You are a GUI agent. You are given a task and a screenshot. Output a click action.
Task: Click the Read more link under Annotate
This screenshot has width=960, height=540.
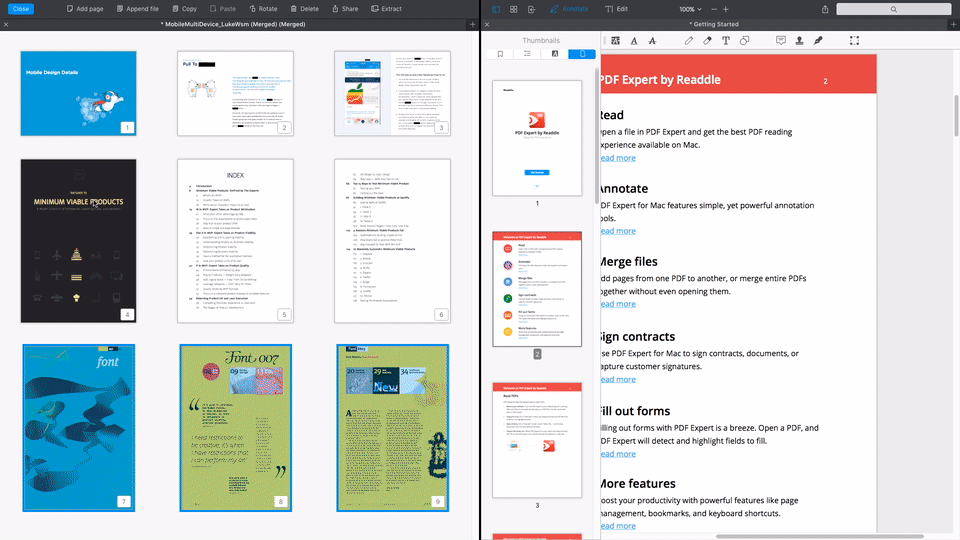coord(618,231)
